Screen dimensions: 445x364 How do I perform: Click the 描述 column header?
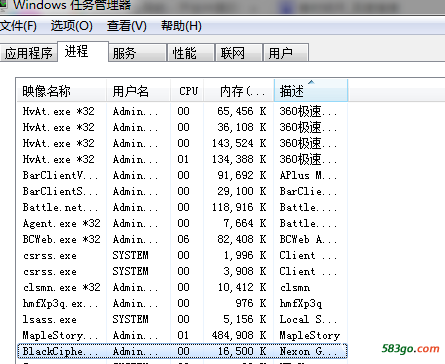click(311, 91)
